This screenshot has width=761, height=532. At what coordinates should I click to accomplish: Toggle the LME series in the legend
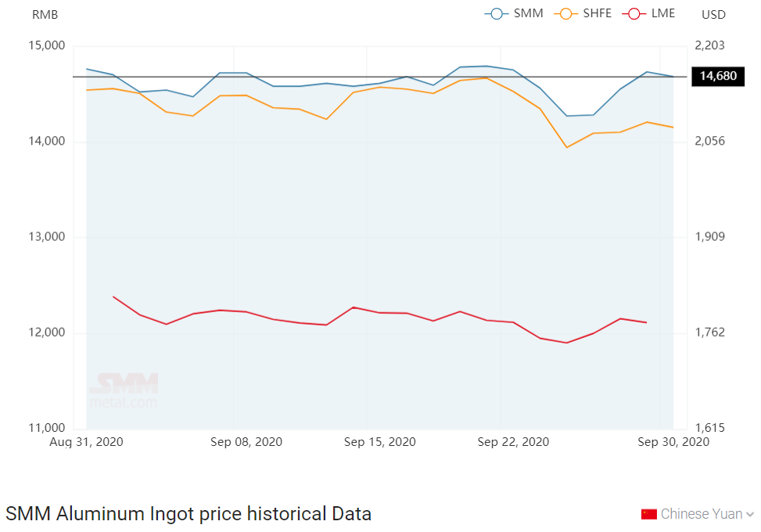click(x=649, y=13)
